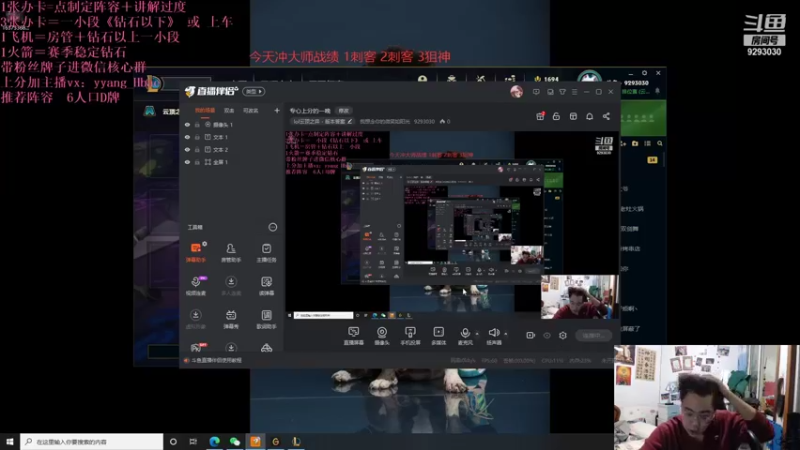
Task: Click the padlock icon in room toolbar
Action: click(556, 116)
